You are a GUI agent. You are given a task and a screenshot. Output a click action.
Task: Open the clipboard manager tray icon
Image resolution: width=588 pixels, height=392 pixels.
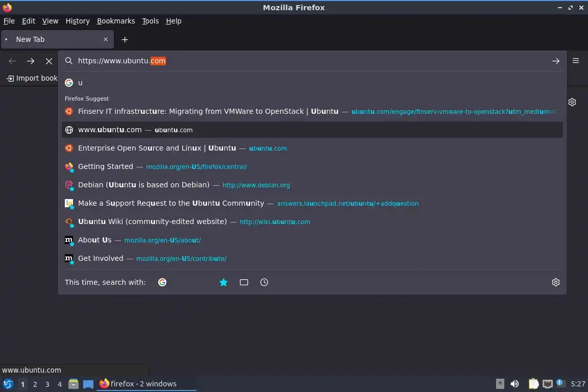pyautogui.click(x=533, y=384)
